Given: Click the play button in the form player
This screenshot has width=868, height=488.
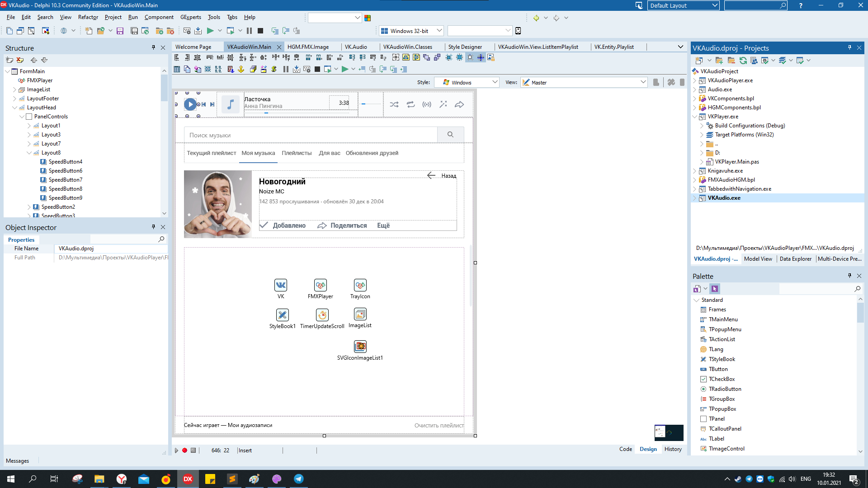Looking at the screenshot, I should click(190, 104).
